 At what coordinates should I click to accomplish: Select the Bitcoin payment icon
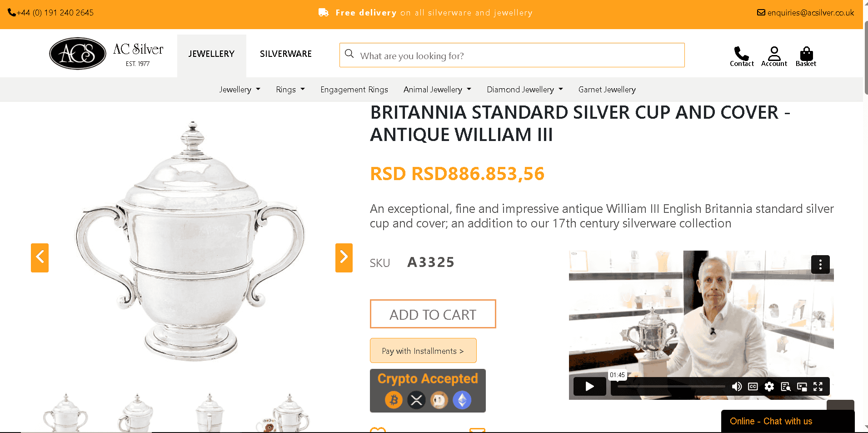394,400
